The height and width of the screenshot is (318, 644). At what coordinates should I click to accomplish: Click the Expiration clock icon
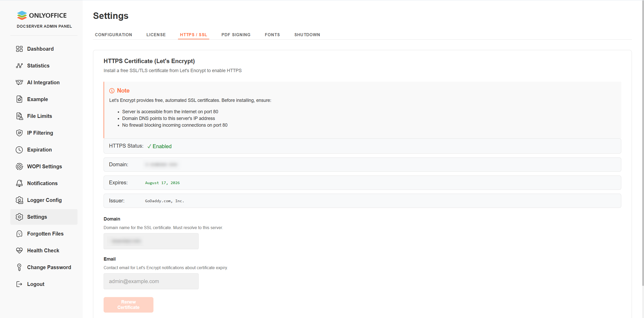coord(19,150)
